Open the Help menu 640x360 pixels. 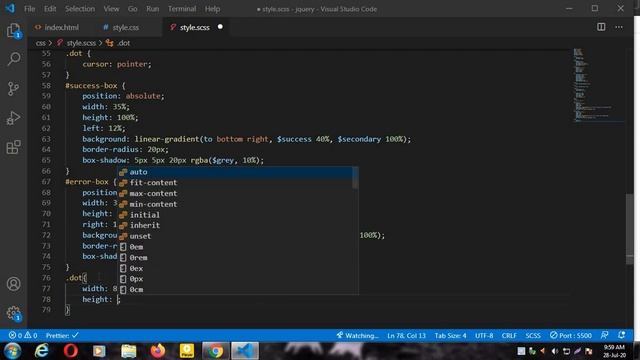(212, 9)
